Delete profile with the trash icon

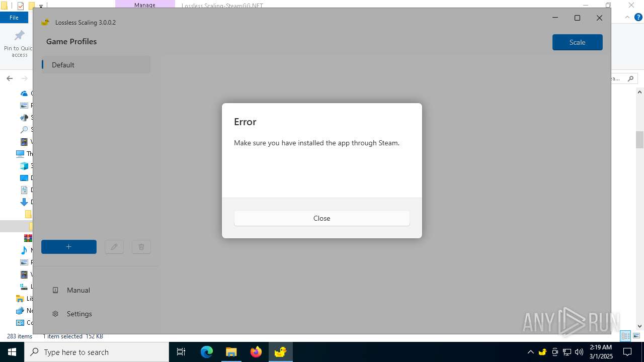point(141,247)
